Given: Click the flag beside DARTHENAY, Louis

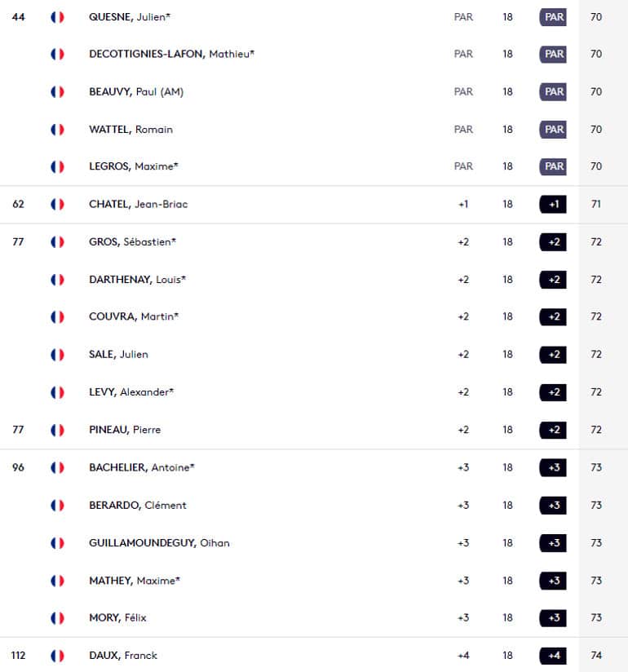Looking at the screenshot, I should 57,280.
